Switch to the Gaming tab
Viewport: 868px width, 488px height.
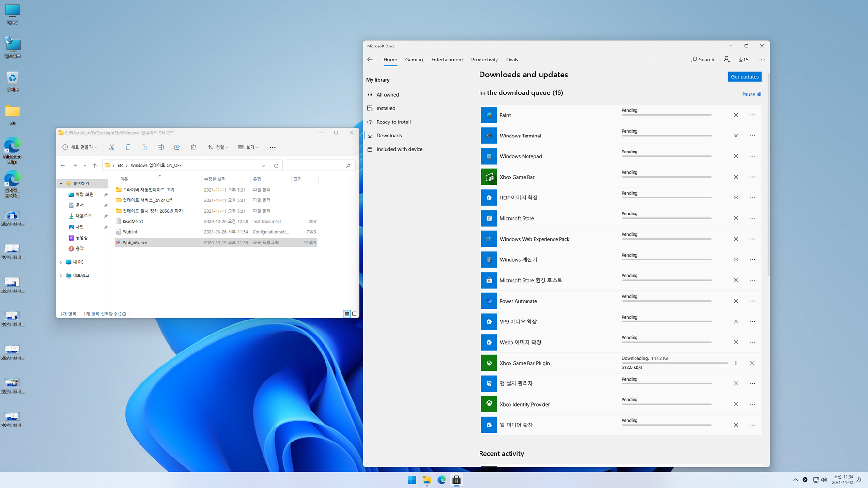[x=414, y=60]
